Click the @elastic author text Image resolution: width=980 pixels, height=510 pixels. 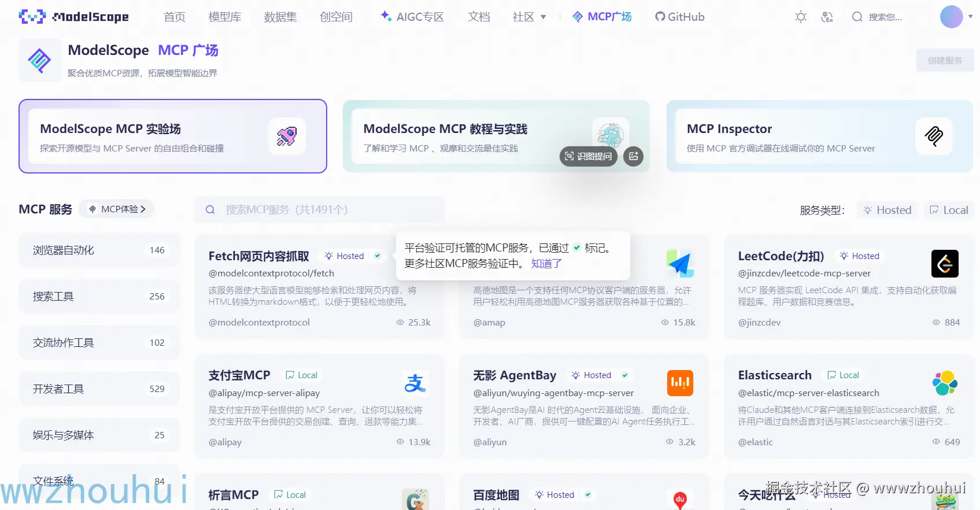[x=755, y=442]
